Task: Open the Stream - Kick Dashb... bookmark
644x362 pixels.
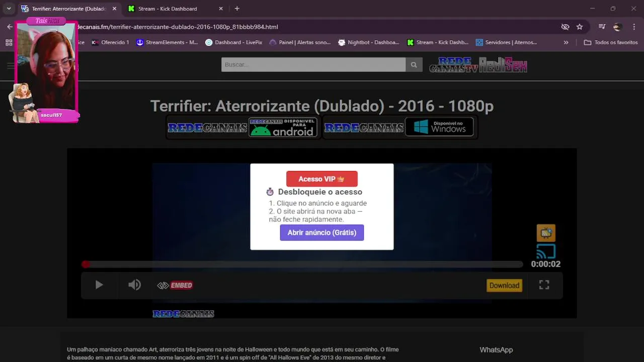Action: (438, 42)
